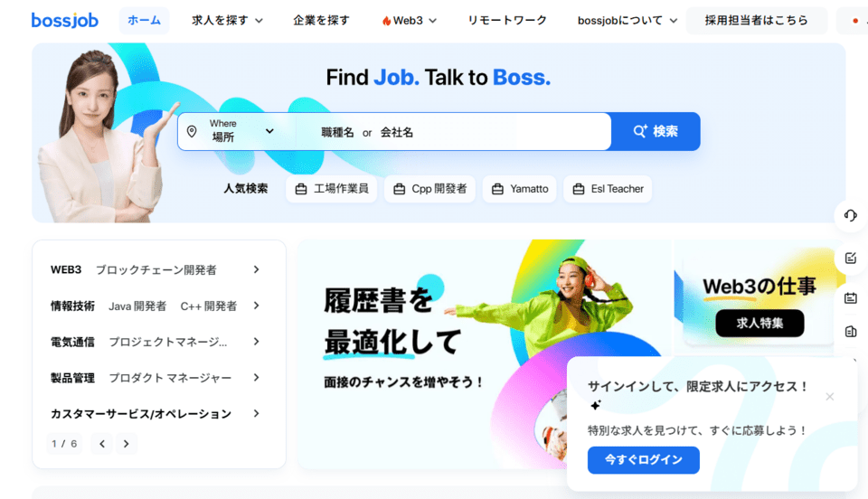Click the location pin icon

192,132
